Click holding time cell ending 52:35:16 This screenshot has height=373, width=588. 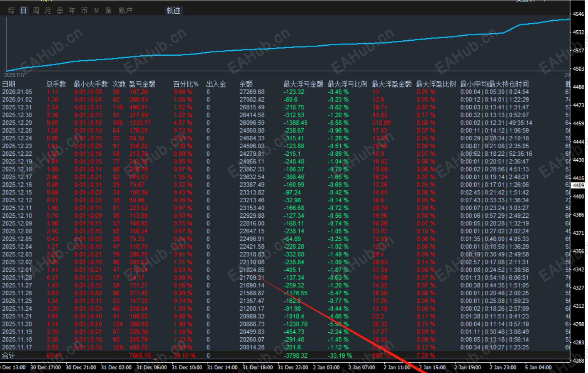496,154
